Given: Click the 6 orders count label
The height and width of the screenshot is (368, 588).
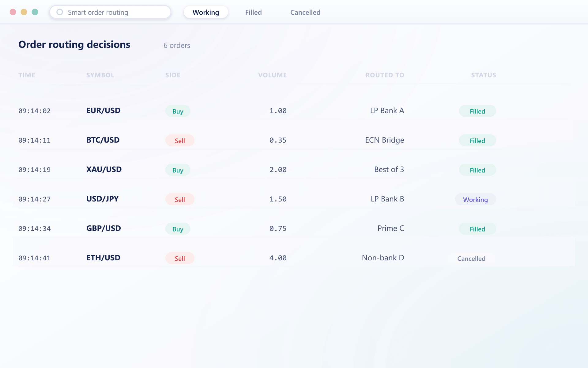Looking at the screenshot, I should pos(177,45).
